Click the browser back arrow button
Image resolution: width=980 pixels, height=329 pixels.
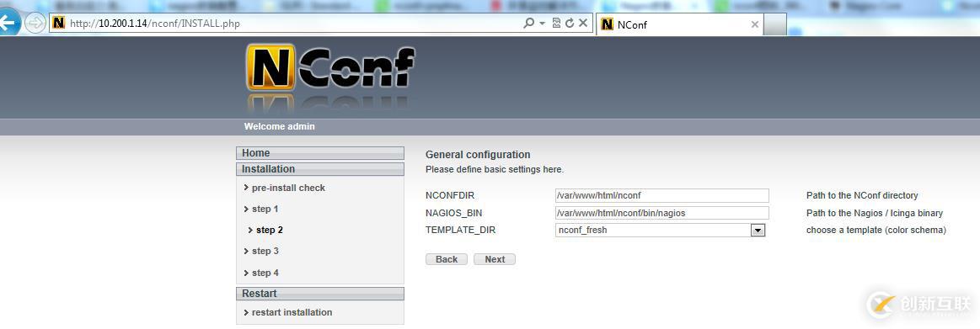point(8,23)
